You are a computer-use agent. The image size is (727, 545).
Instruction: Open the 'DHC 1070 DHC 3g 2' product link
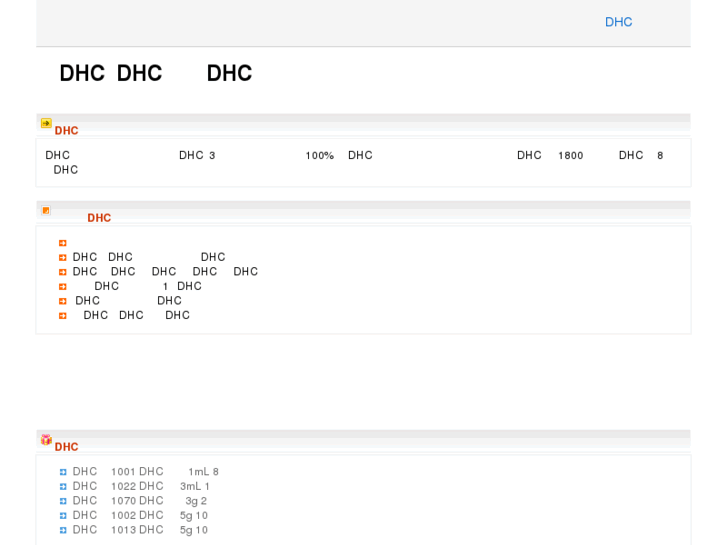click(140, 501)
